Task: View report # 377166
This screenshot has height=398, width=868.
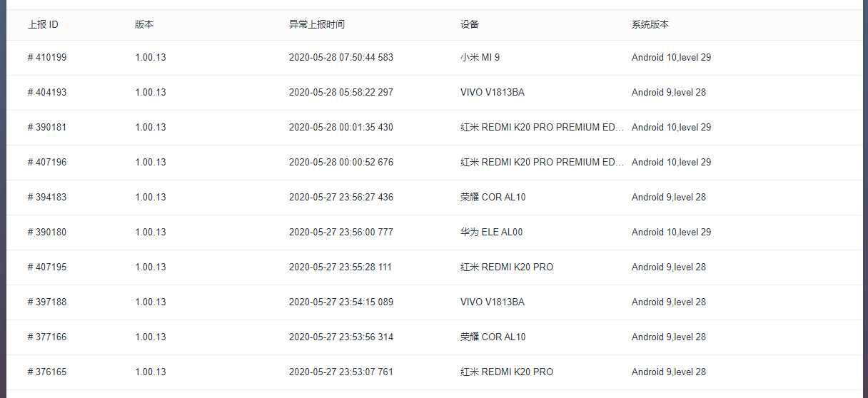Action: coord(47,337)
